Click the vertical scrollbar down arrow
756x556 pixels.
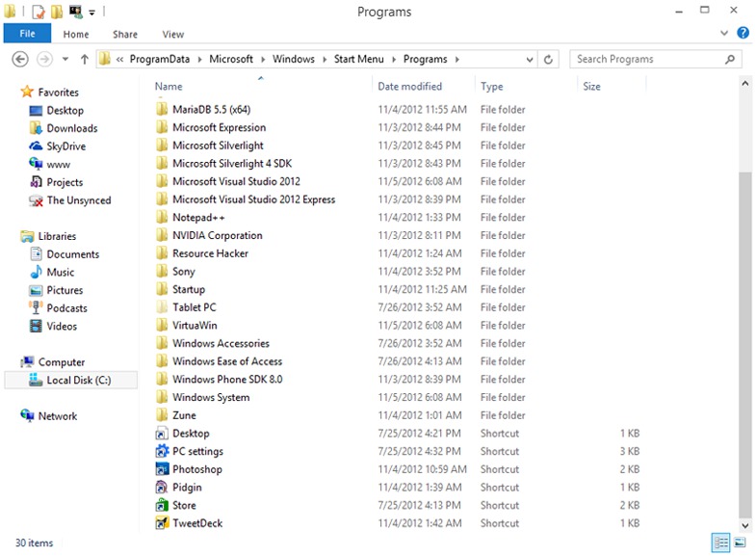[x=745, y=525]
